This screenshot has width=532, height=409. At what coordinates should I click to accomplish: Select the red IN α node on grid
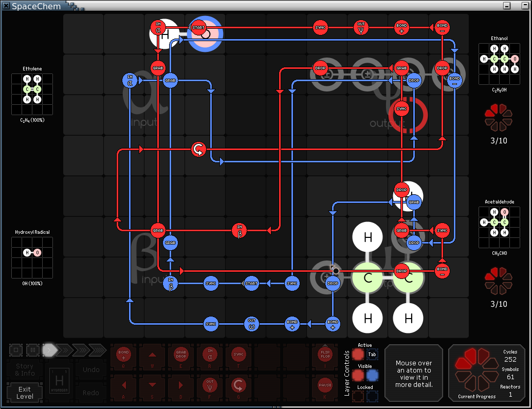tap(158, 27)
